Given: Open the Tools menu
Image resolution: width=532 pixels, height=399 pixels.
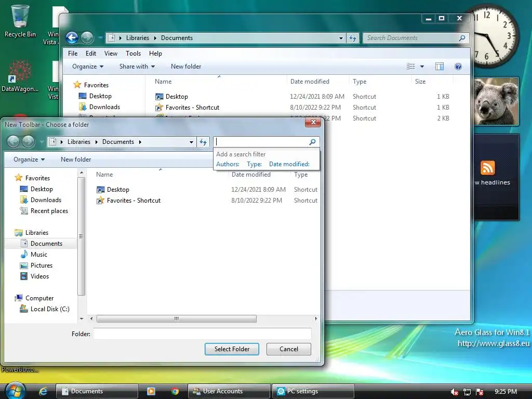Looking at the screenshot, I should click(133, 54).
